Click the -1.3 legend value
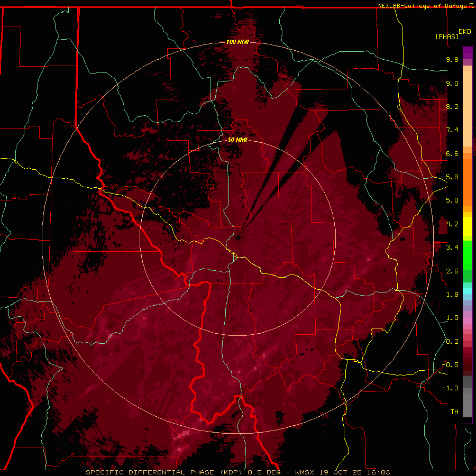The height and width of the screenshot is (476, 476). point(450,388)
